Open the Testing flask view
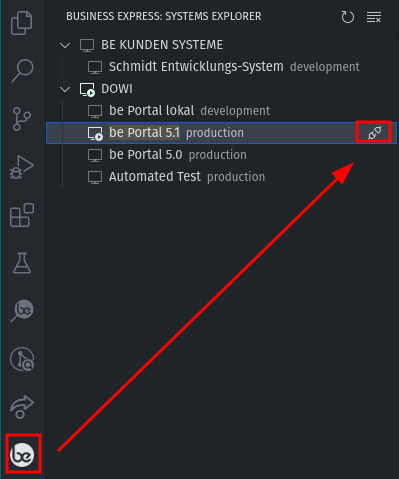 [x=22, y=263]
